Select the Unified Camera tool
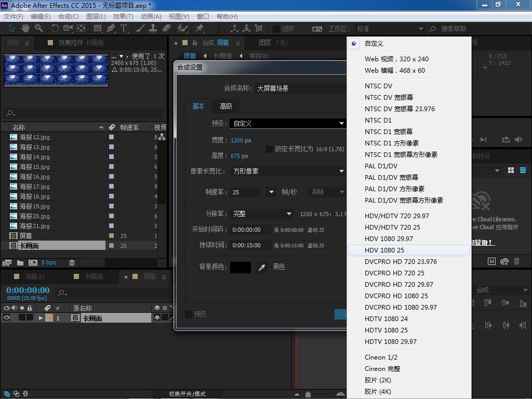 (x=68, y=29)
